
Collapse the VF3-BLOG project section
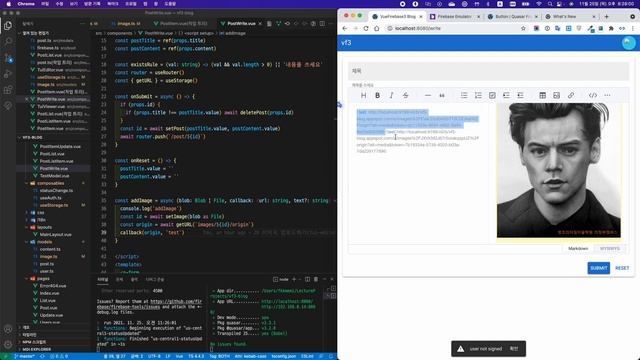[33, 138]
